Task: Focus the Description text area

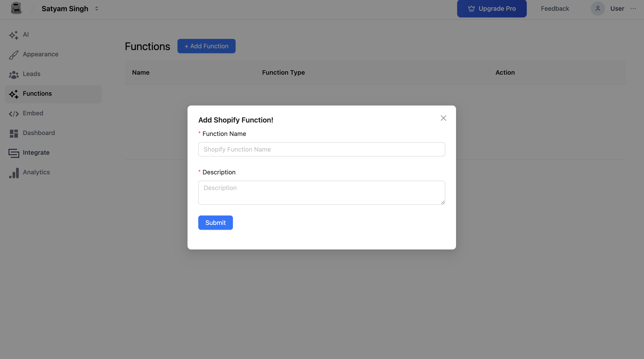Action: pyautogui.click(x=322, y=193)
